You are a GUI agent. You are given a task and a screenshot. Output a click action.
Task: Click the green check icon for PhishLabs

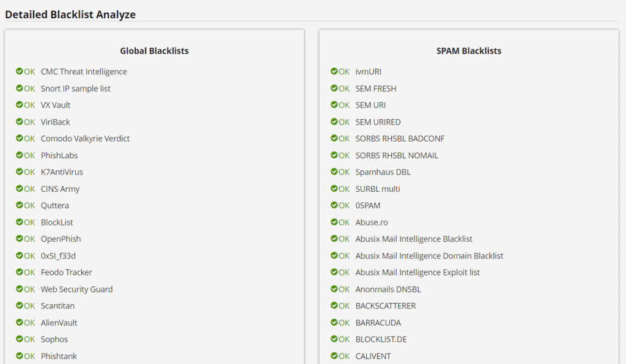point(20,155)
